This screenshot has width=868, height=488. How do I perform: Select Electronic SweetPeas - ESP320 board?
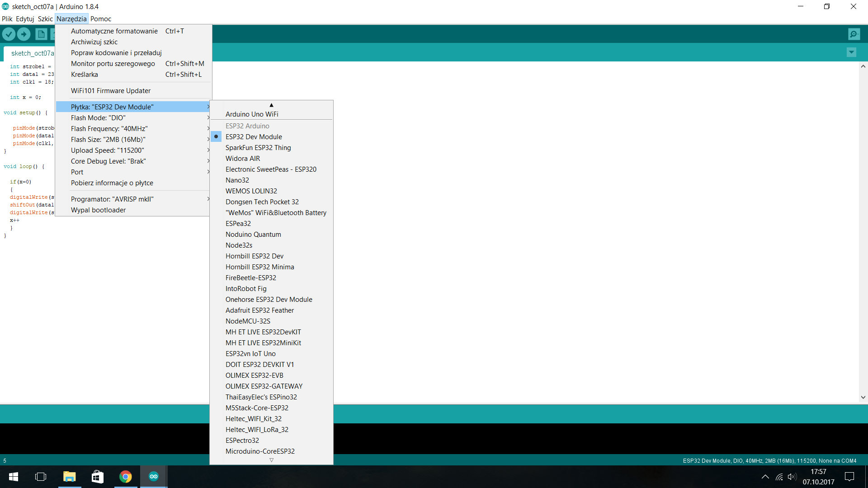click(271, 169)
